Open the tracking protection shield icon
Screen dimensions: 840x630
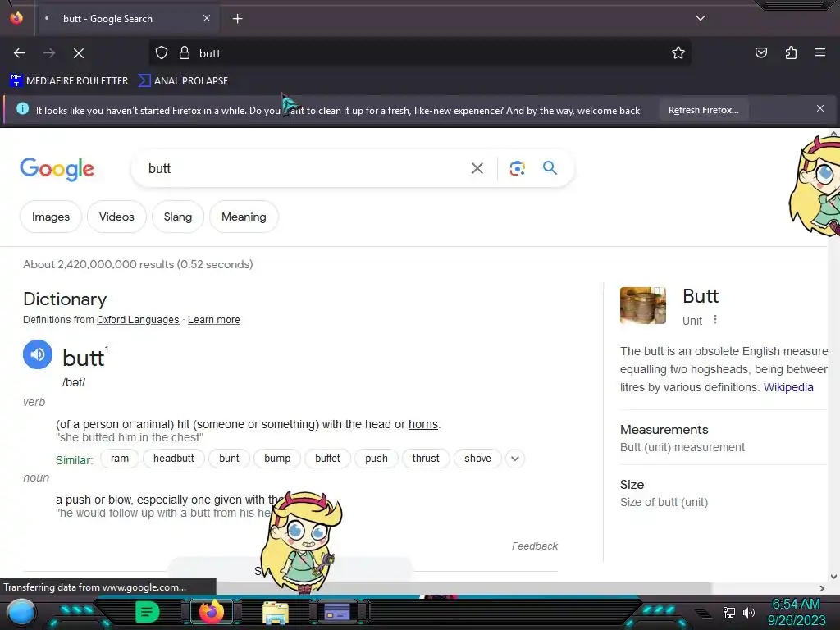pyautogui.click(x=162, y=53)
